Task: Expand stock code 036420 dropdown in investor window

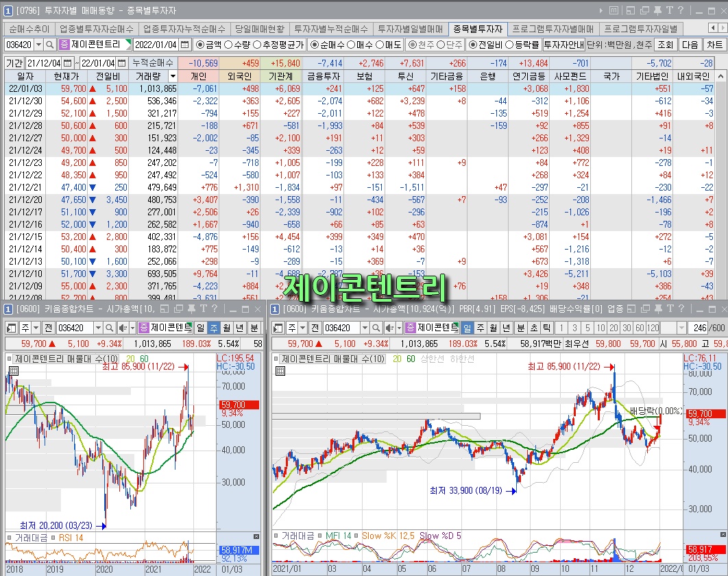Action: [x=38, y=45]
